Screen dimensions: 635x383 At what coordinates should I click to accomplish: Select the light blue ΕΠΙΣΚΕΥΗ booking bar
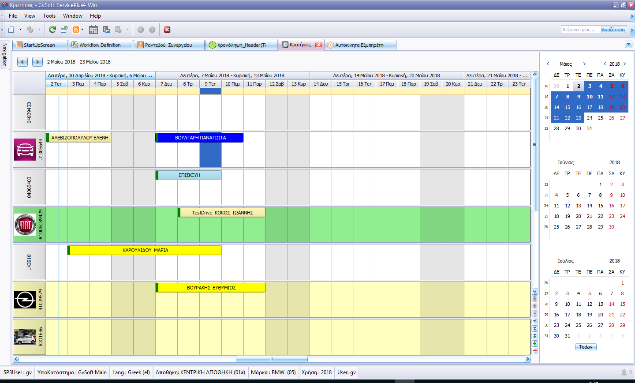point(189,175)
